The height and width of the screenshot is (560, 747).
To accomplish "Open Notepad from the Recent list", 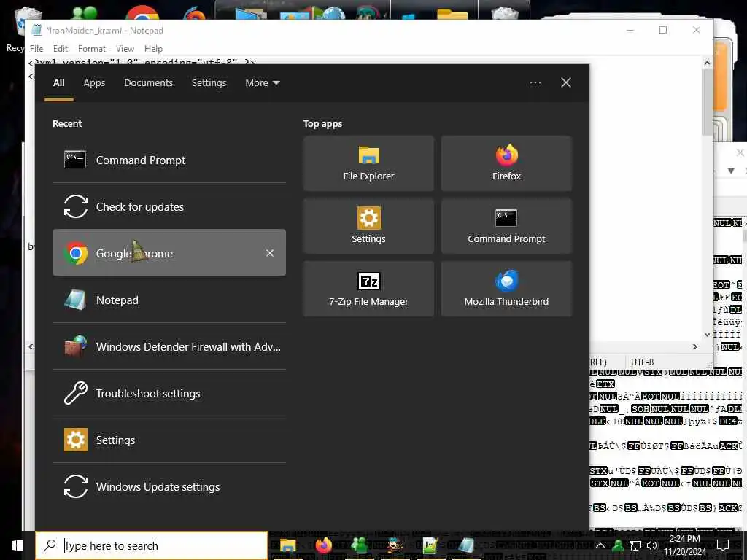I will click(x=169, y=300).
